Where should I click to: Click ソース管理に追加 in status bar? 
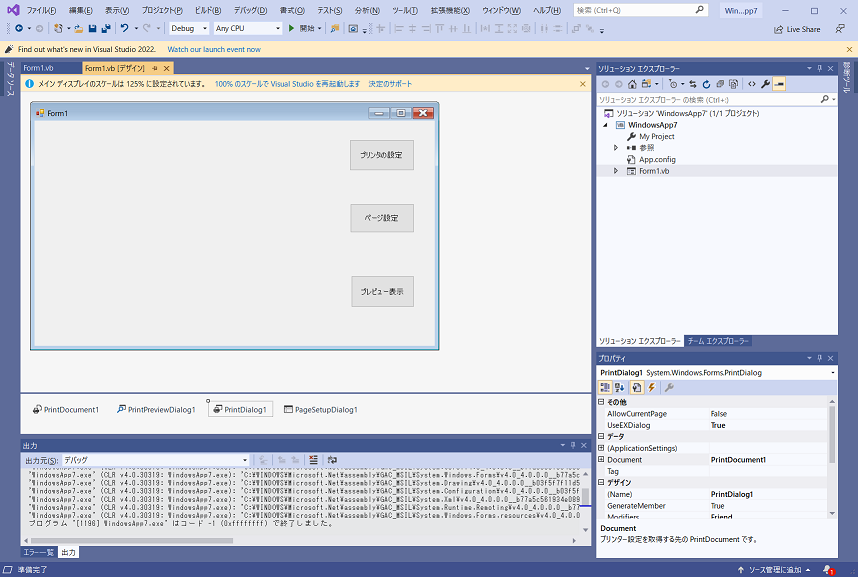tap(774, 570)
